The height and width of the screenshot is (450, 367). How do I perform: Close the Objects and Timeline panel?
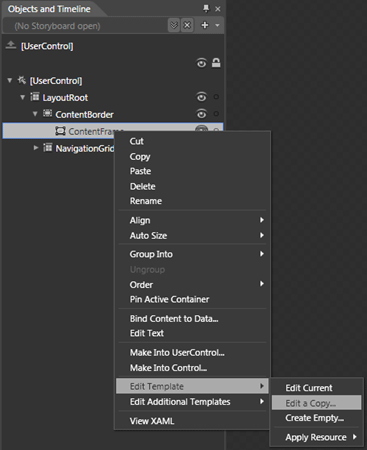coord(218,9)
